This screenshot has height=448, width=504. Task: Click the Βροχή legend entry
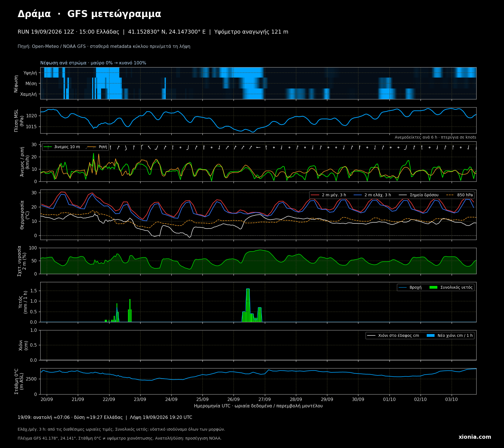[x=410, y=287]
